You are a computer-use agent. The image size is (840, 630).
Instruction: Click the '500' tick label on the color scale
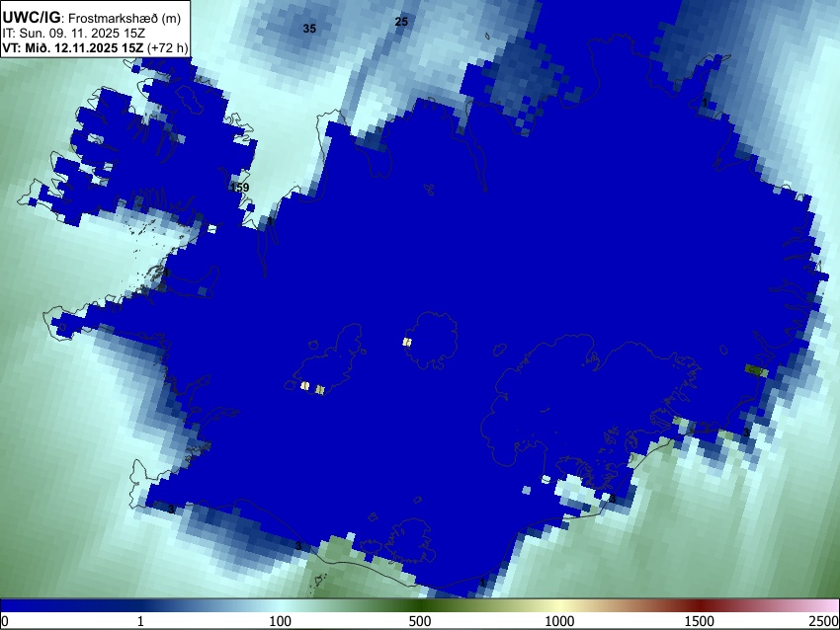pyautogui.click(x=420, y=621)
